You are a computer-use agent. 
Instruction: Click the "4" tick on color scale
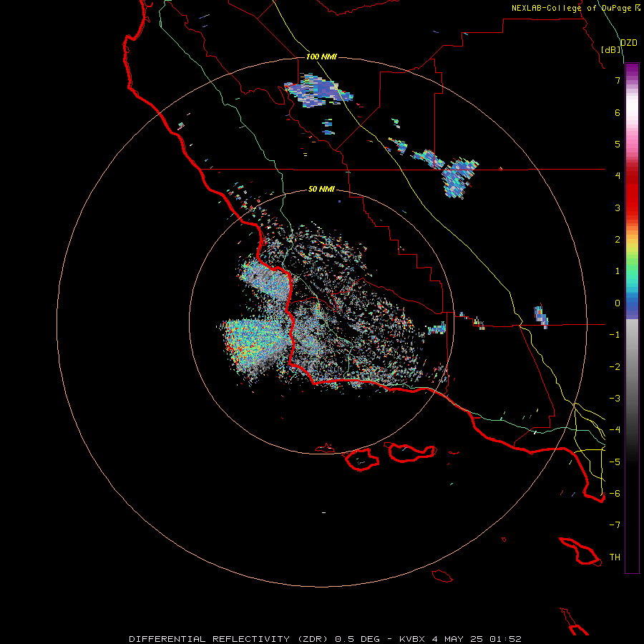pos(618,176)
